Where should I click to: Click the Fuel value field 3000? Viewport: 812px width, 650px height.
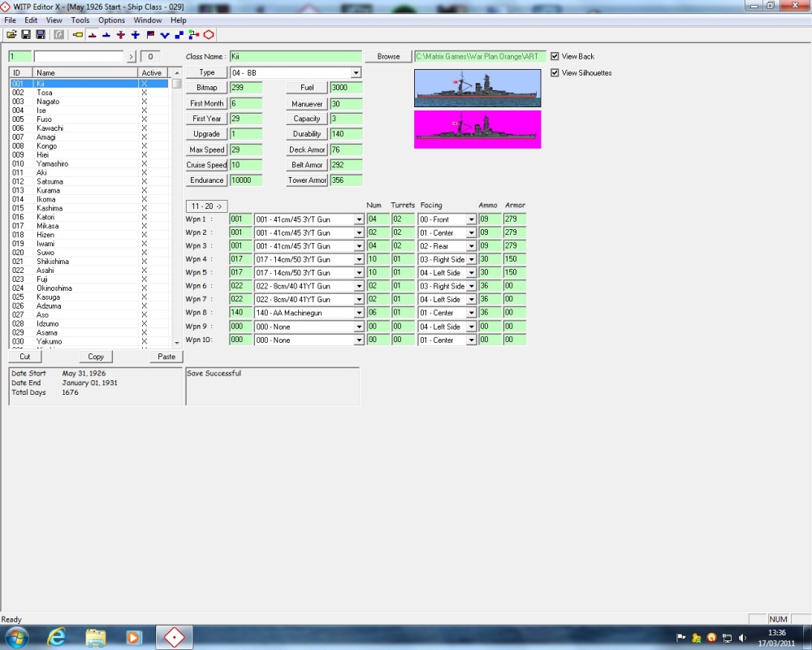coord(347,88)
